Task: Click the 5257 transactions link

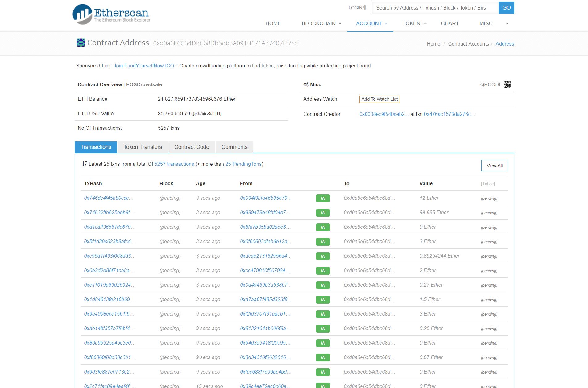Action: (174, 164)
